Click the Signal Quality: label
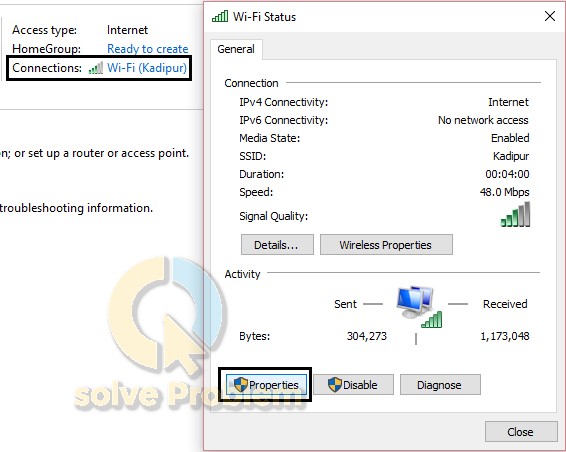 tap(274, 216)
